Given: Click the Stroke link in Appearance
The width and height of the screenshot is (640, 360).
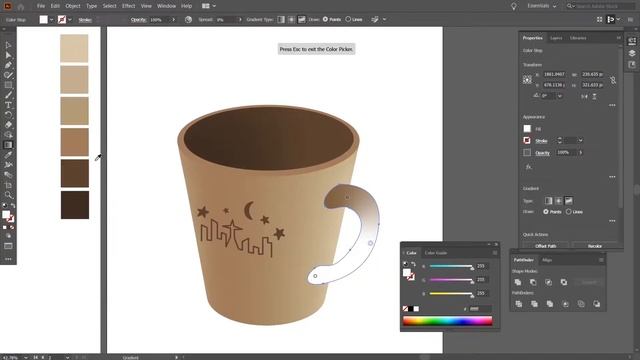Looking at the screenshot, I should [x=541, y=141].
